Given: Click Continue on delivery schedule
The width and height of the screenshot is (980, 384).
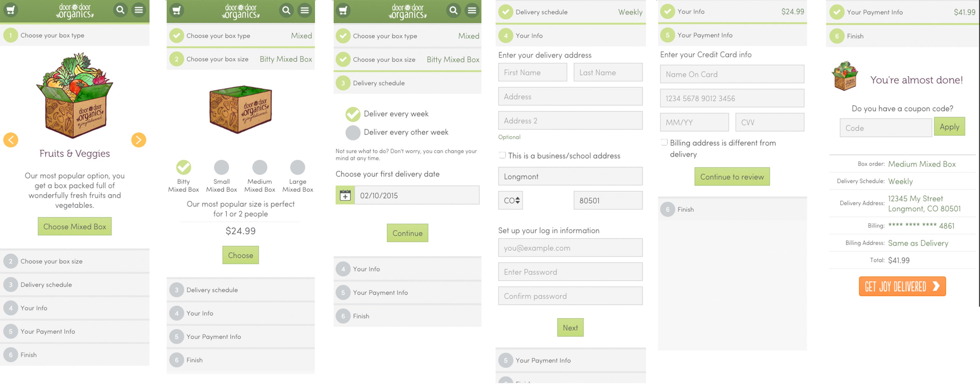Looking at the screenshot, I should (x=407, y=233).
